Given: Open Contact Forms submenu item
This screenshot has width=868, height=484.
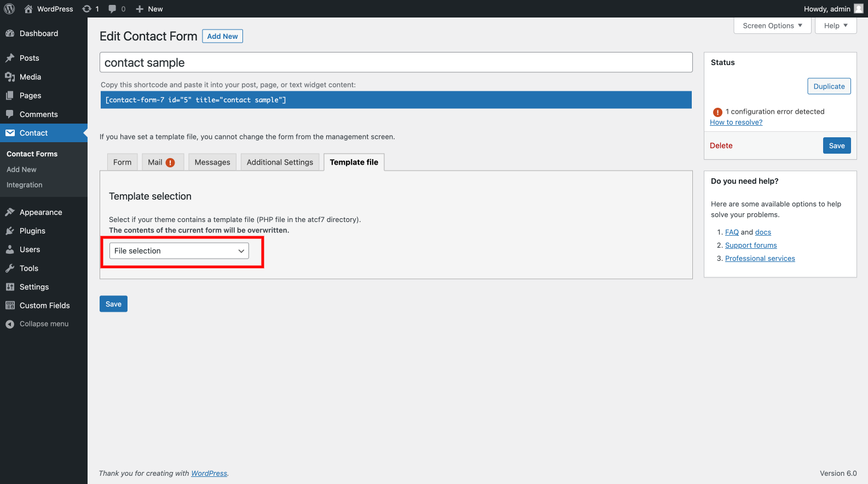Looking at the screenshot, I should click(32, 154).
